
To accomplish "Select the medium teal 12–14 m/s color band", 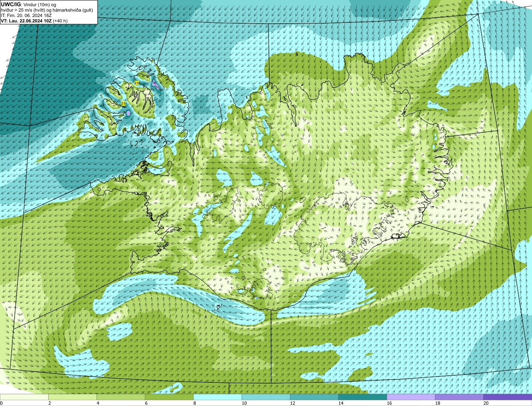I will (314, 397).
